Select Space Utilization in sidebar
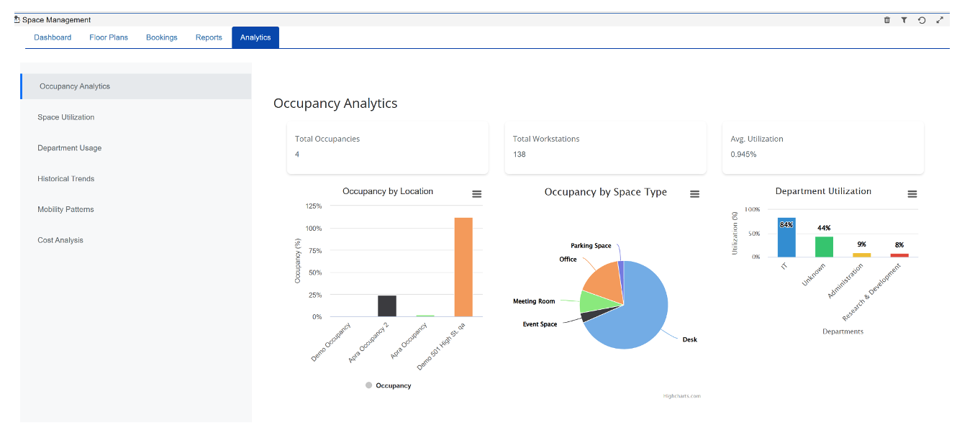This screenshot has width=980, height=440. (x=66, y=117)
